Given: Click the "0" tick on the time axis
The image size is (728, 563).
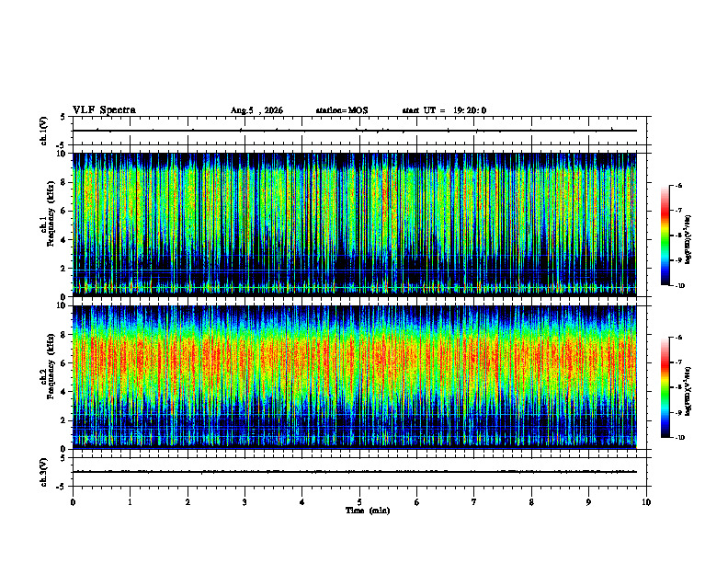Looking at the screenshot, I should 73,502.
